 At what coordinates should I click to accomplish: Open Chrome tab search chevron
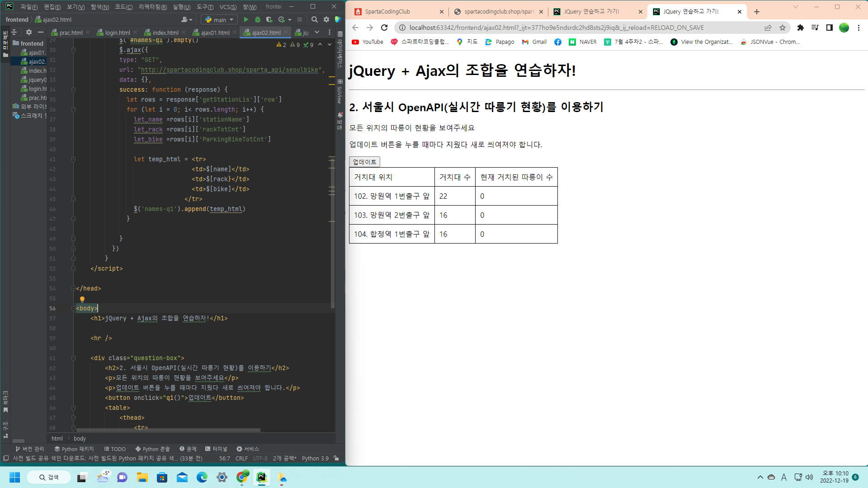(796, 7)
